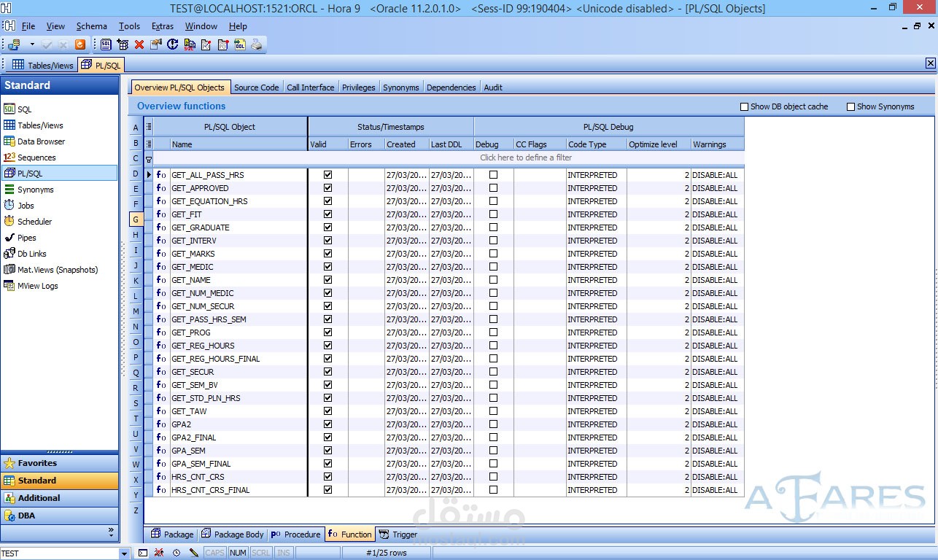Click the DDL export toolbar icon
The height and width of the screenshot is (560, 938).
240,44
